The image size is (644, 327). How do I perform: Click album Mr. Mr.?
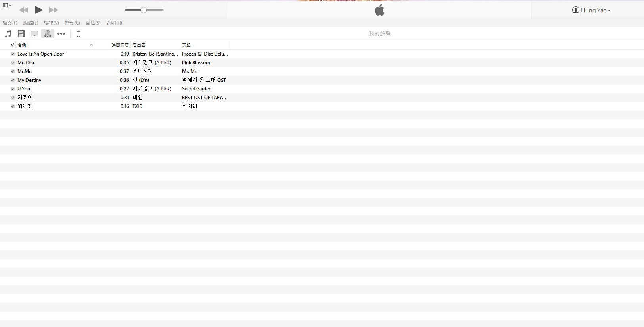[190, 71]
